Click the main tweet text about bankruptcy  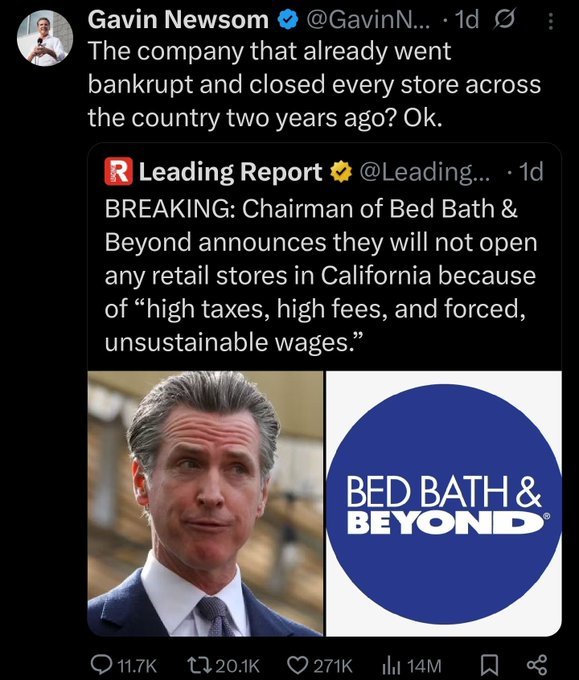pos(314,85)
